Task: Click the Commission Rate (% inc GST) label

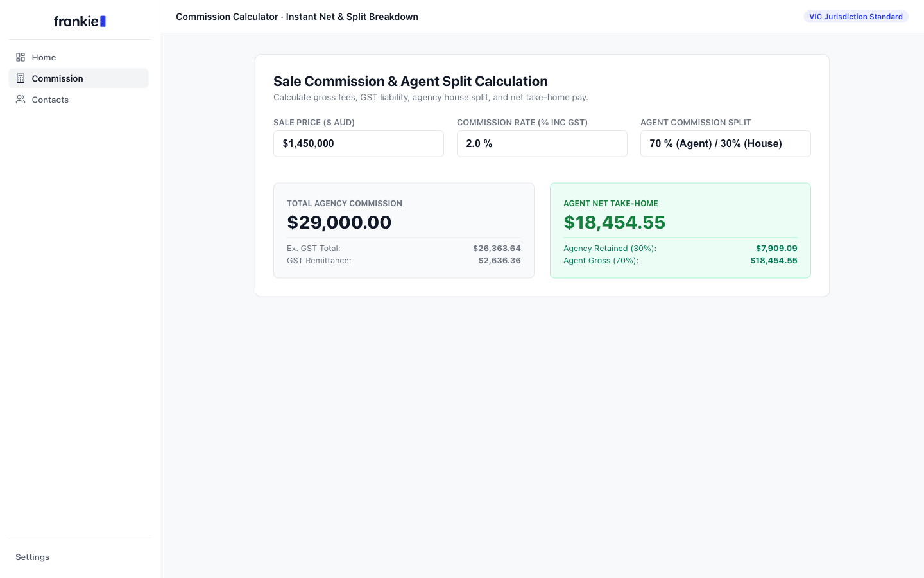Action: pyautogui.click(x=522, y=123)
